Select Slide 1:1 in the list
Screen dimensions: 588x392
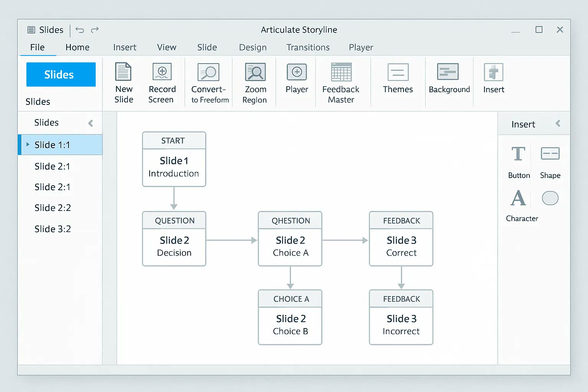(x=60, y=145)
